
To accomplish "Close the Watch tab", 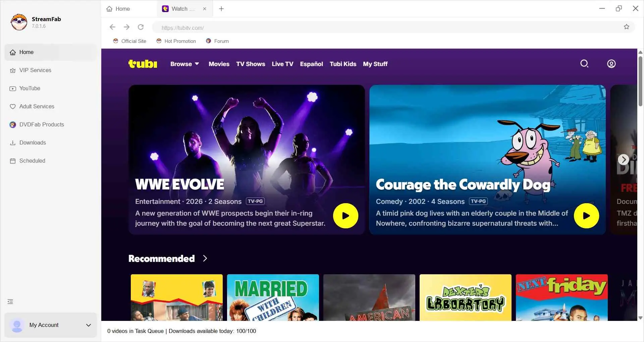I will 205,9.
